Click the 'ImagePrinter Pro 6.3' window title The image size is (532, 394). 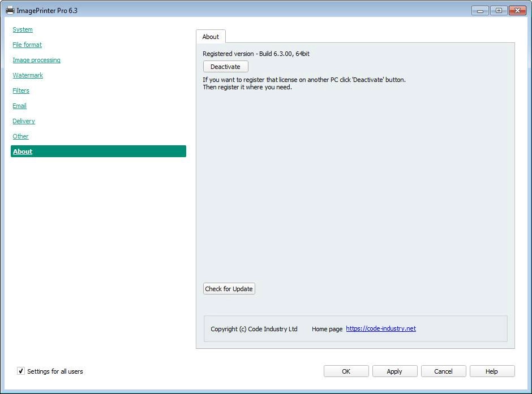click(47, 11)
